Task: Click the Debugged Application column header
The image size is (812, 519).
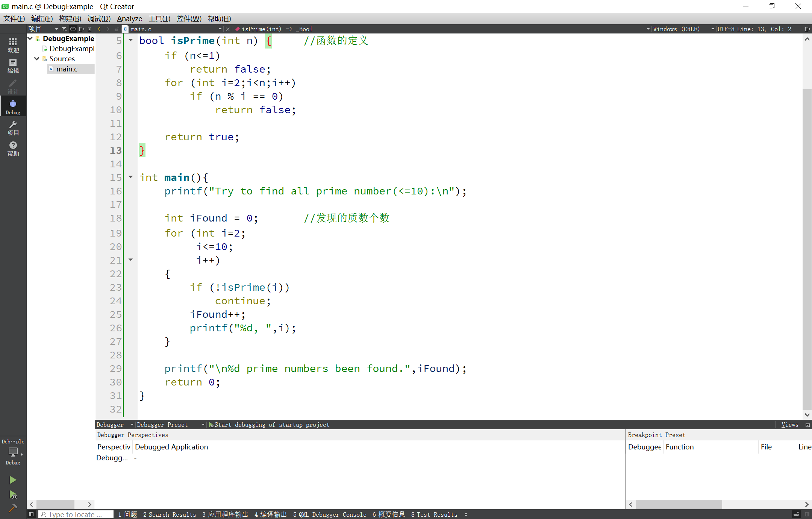Action: coord(171,447)
